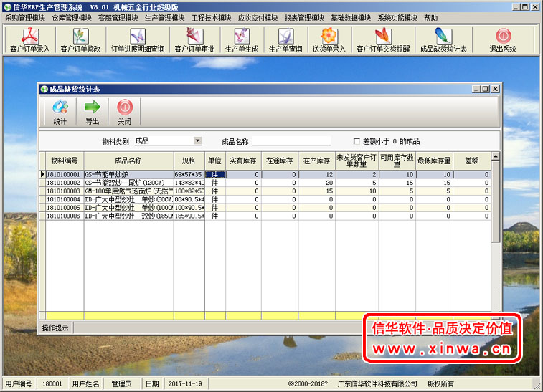
Task: Open the 仓库管理模块 menu
Action: tap(72, 18)
